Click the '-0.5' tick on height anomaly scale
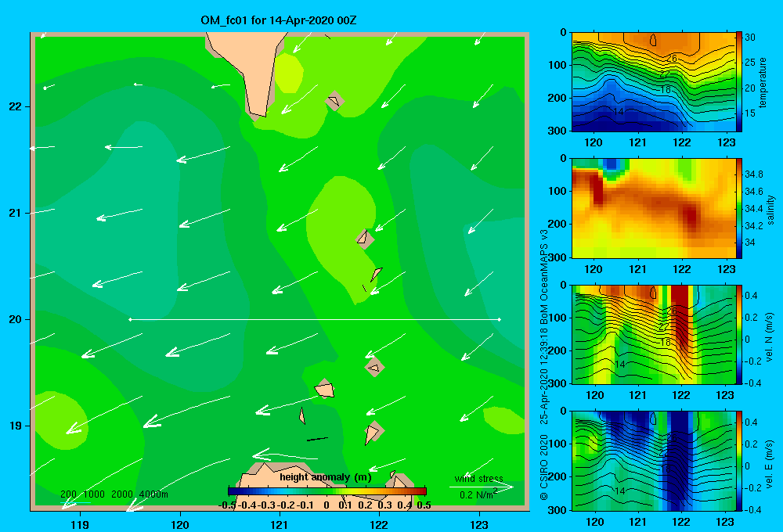Image resolution: width=783 pixels, height=532 pixels. click(227, 505)
